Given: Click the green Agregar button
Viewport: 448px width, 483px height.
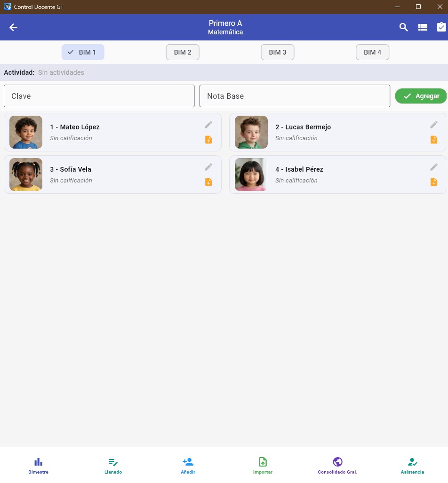Looking at the screenshot, I should point(421,96).
